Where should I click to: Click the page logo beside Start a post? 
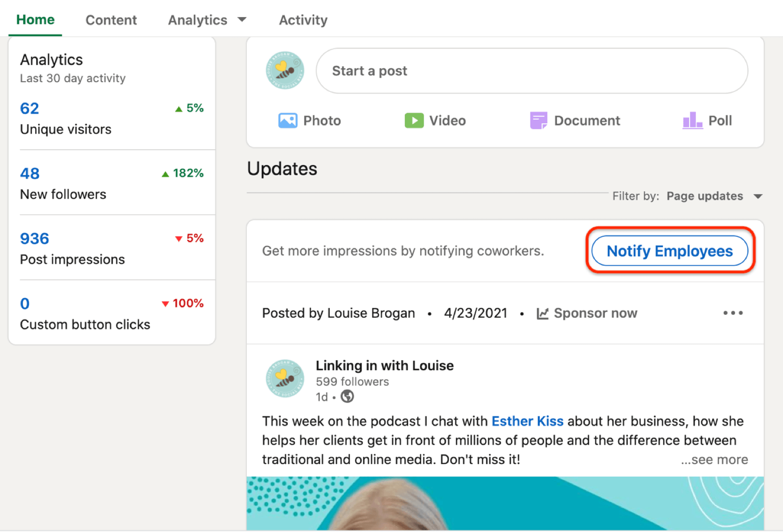click(285, 70)
